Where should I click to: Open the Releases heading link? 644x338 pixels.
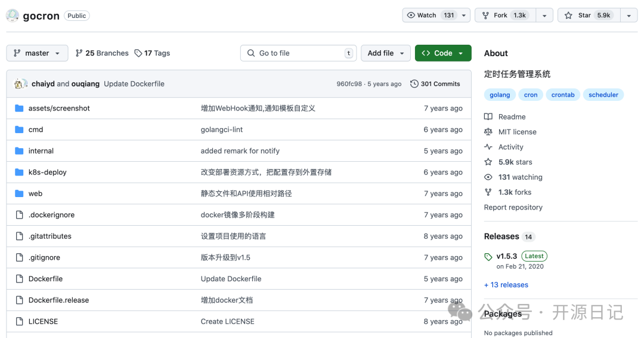click(x=501, y=236)
